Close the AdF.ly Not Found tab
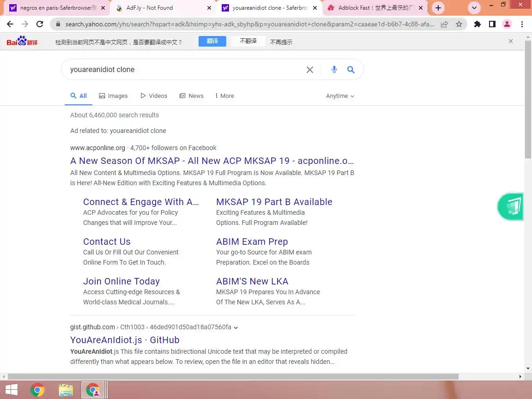Screen dimensions: 532x399 click(209, 8)
